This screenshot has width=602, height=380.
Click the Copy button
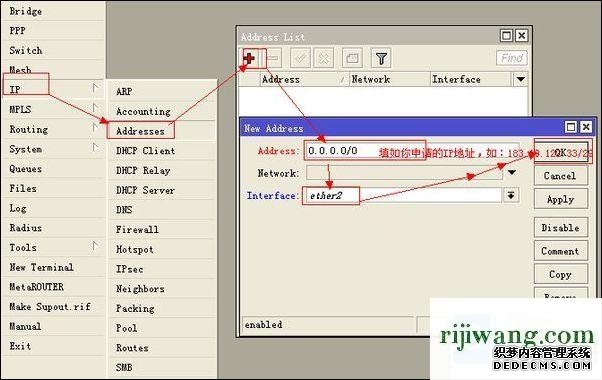561,274
